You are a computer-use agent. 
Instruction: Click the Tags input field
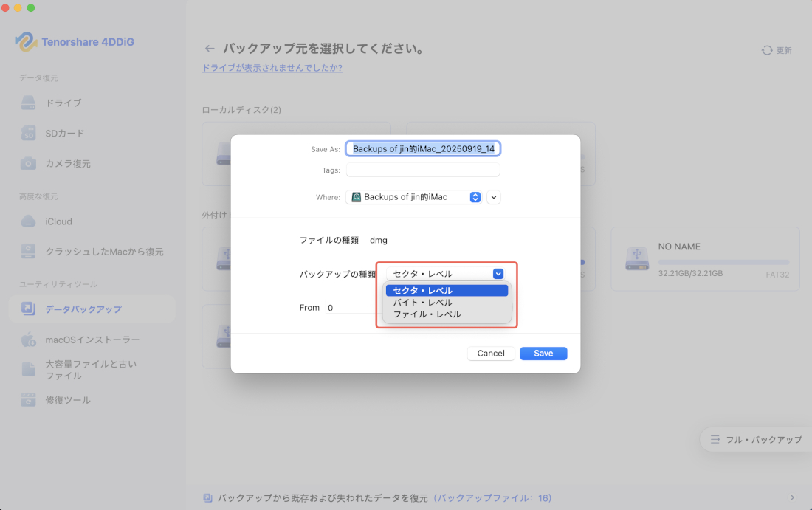(x=422, y=170)
